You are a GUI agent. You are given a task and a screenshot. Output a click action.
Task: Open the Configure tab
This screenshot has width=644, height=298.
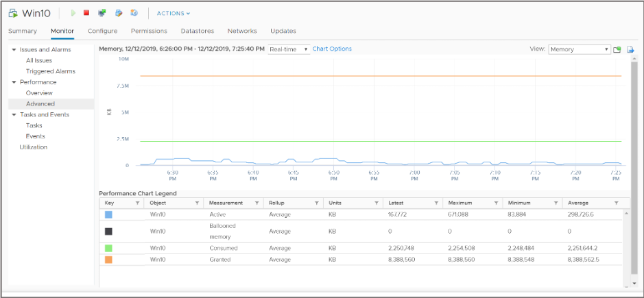coord(102,31)
